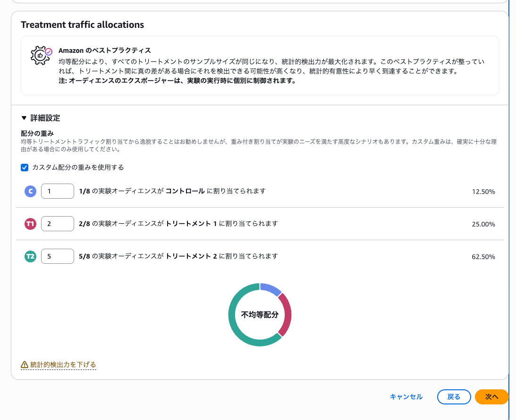Click the コントロール weight input field
The image size is (516, 420).
[x=57, y=191]
